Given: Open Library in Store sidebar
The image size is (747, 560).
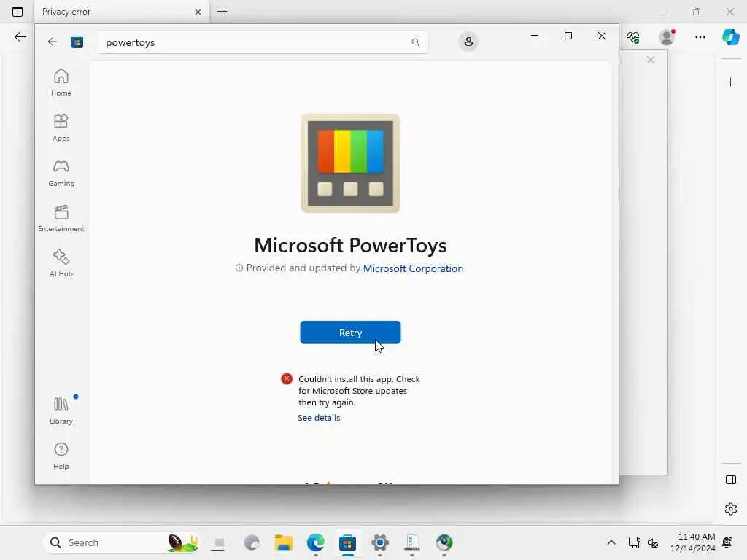Looking at the screenshot, I should pyautogui.click(x=61, y=411).
